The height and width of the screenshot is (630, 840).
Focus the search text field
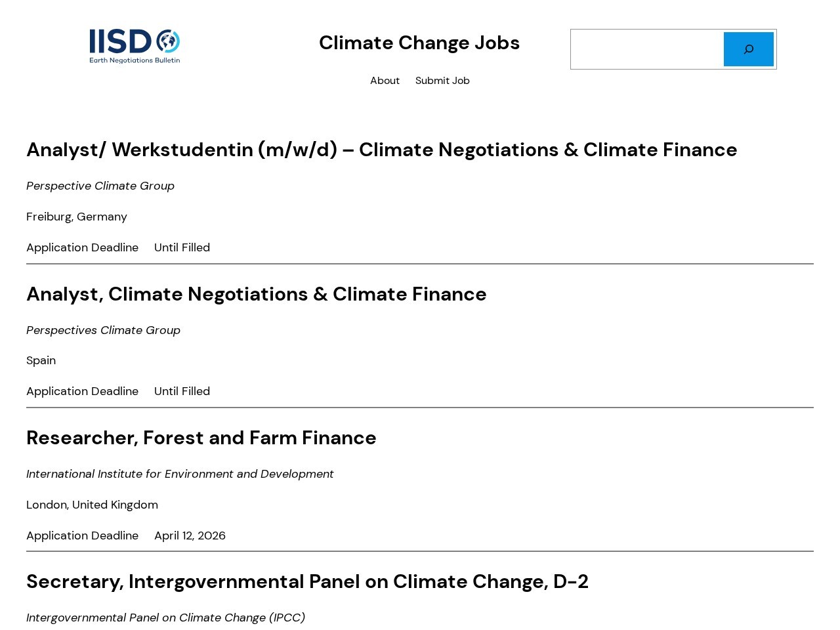[x=647, y=49]
